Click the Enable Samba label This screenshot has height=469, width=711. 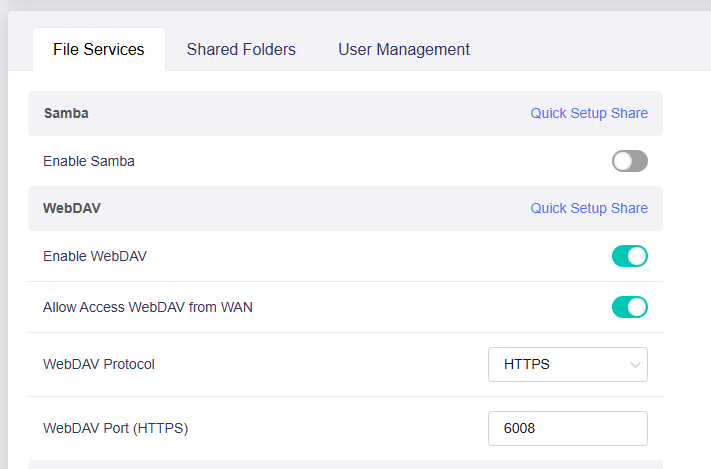click(89, 161)
